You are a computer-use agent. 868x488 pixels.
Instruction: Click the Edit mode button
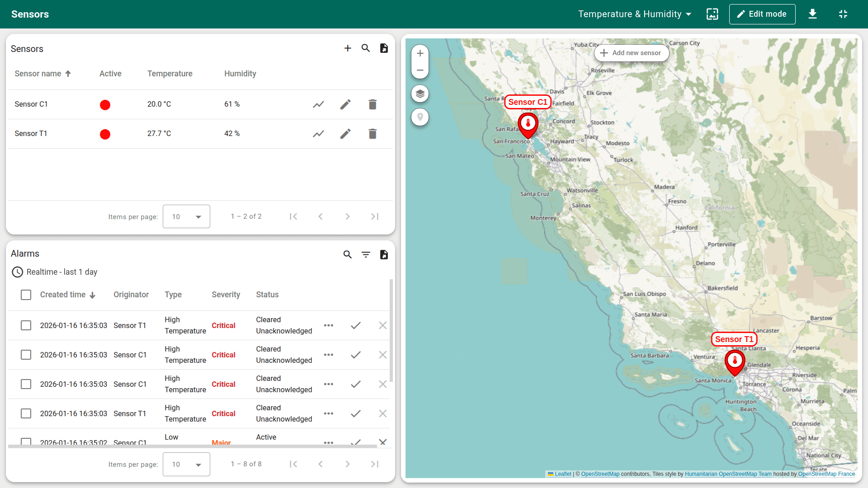pyautogui.click(x=762, y=14)
